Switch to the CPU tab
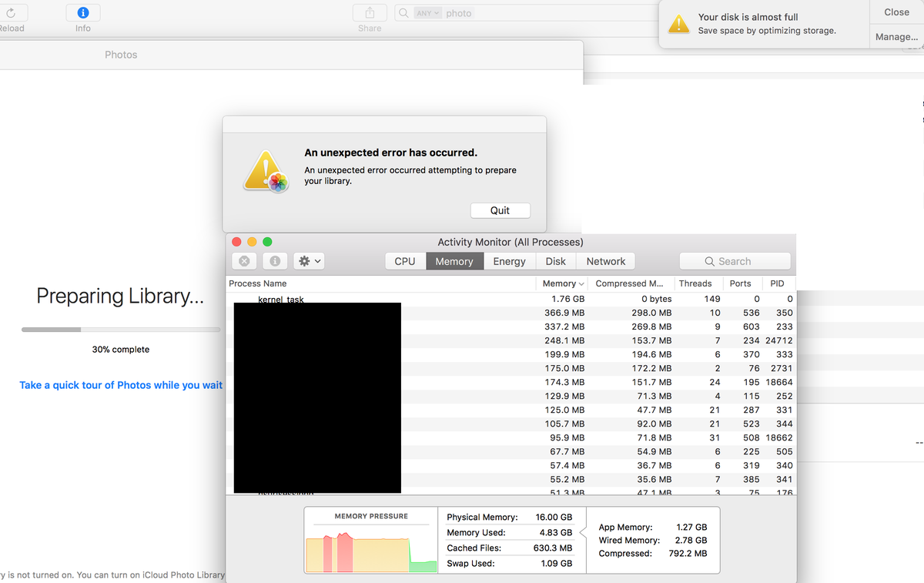Viewport: 924px width, 583px height. point(405,261)
